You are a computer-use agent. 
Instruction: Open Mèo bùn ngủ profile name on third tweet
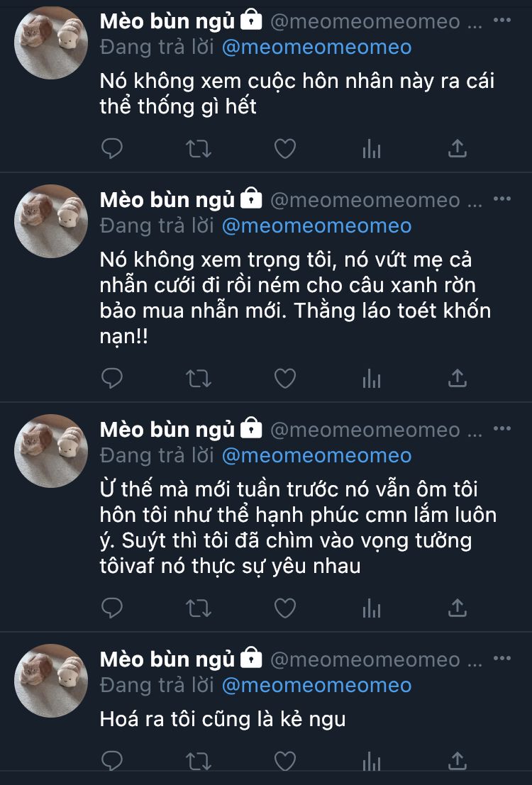(x=167, y=430)
